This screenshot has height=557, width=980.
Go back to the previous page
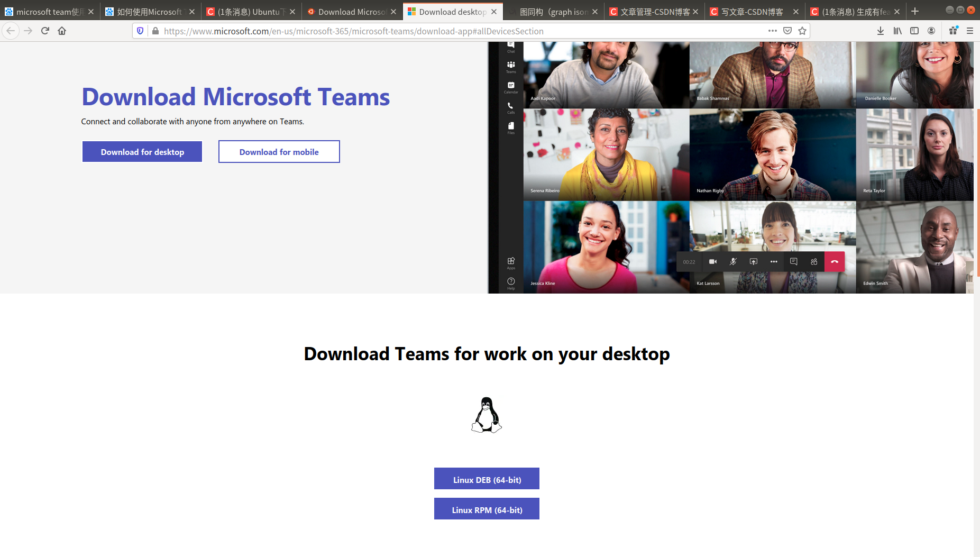[11, 31]
